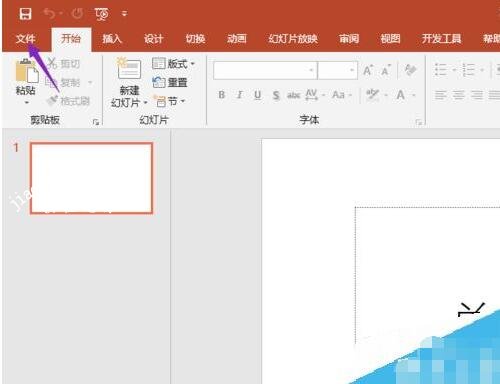Open Customize Quick Access Toolbar arrow

pos(124,14)
